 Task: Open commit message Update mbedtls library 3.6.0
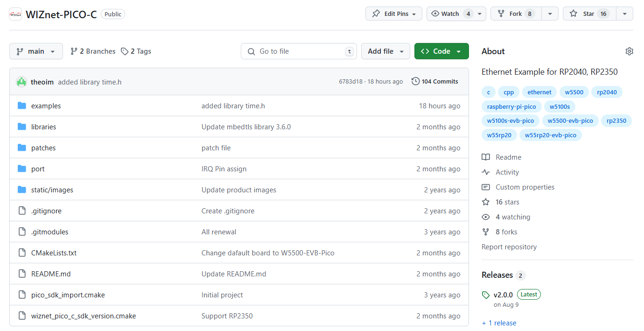[246, 127]
